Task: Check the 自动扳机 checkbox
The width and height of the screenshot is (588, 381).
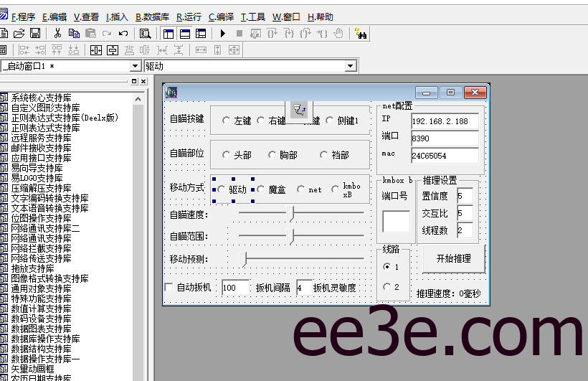Action: [x=169, y=288]
